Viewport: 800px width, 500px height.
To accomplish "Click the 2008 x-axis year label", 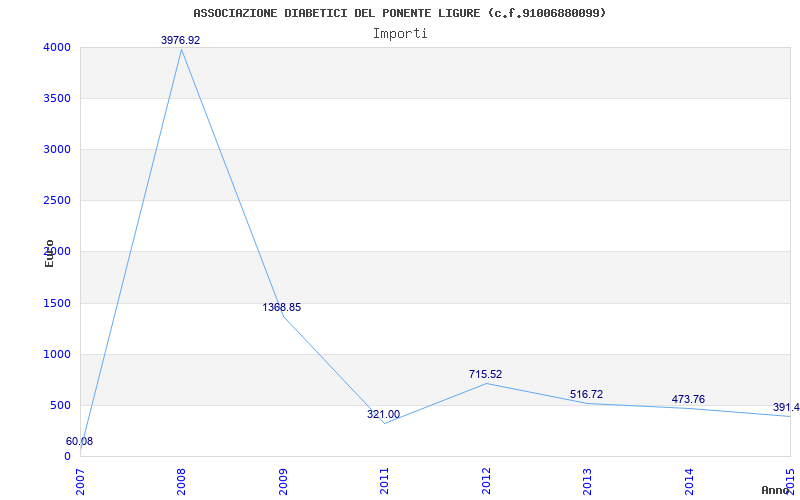I will 182,481.
